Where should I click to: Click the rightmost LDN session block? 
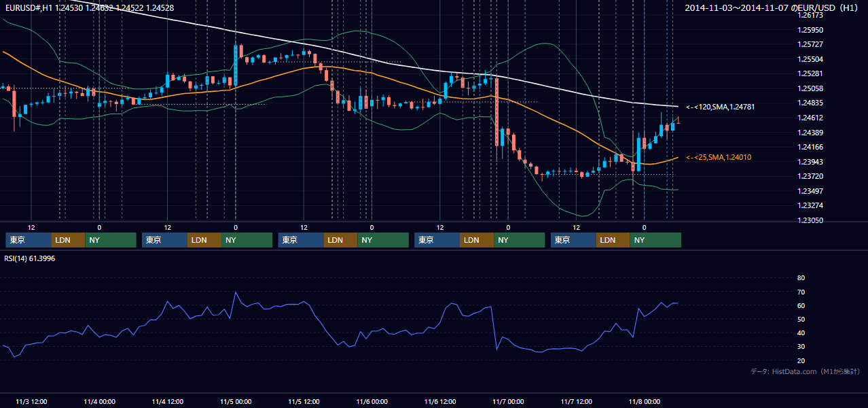pyautogui.click(x=614, y=240)
